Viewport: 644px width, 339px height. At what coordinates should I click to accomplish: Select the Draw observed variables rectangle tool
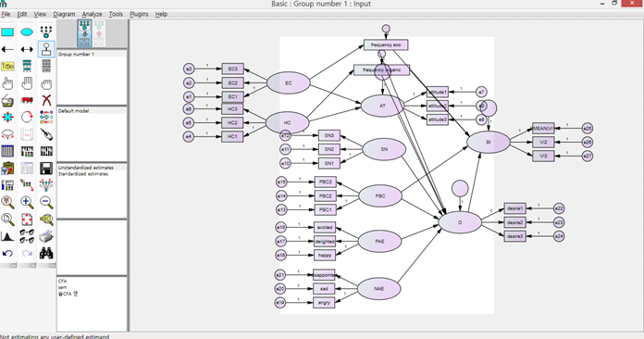(x=7, y=32)
